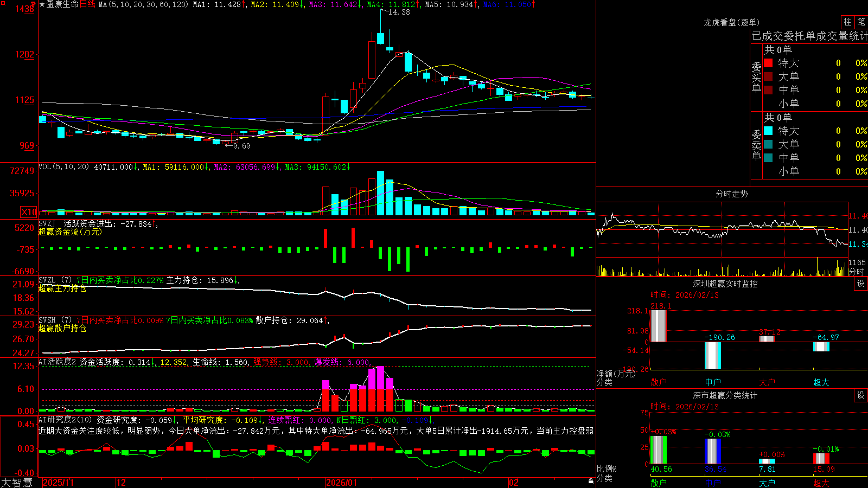Click the 9.69 low price marker
The image size is (868, 488).
(x=242, y=146)
